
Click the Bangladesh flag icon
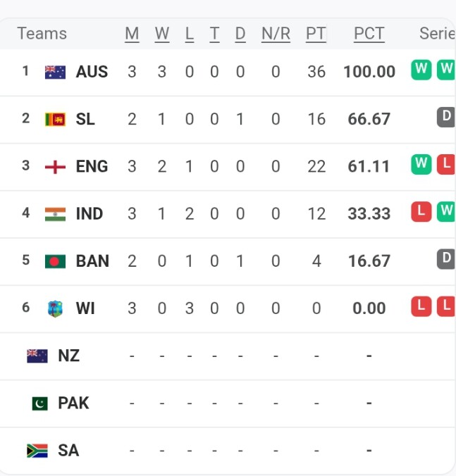point(55,261)
